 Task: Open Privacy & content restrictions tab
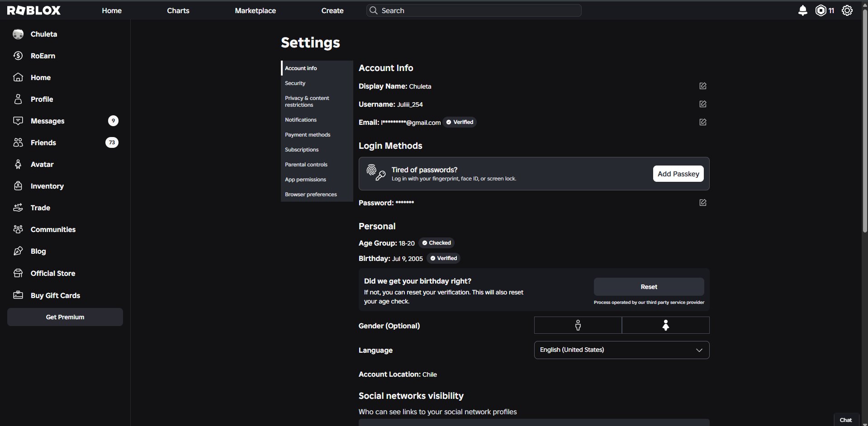[317, 101]
